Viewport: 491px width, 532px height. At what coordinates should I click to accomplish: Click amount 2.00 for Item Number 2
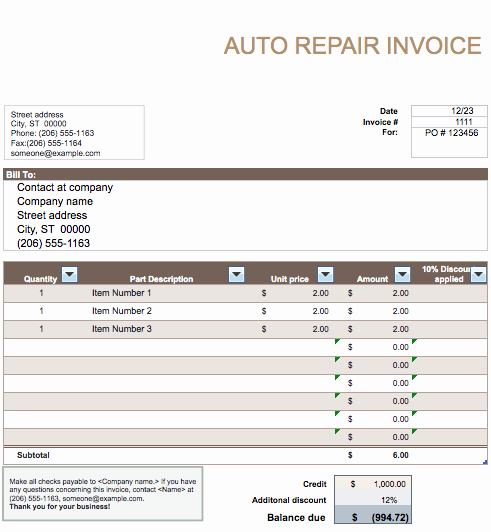click(x=401, y=311)
